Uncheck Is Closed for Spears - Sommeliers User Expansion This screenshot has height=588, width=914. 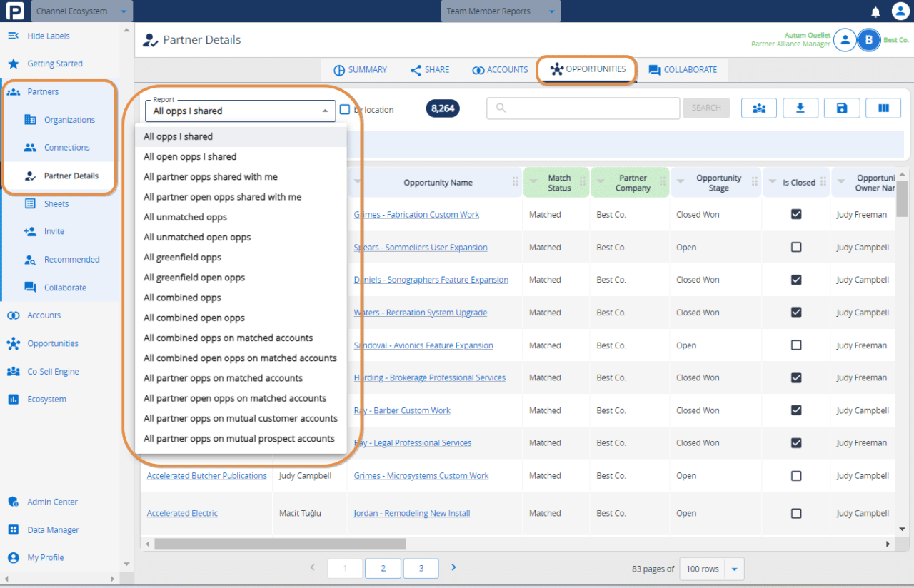pos(796,246)
